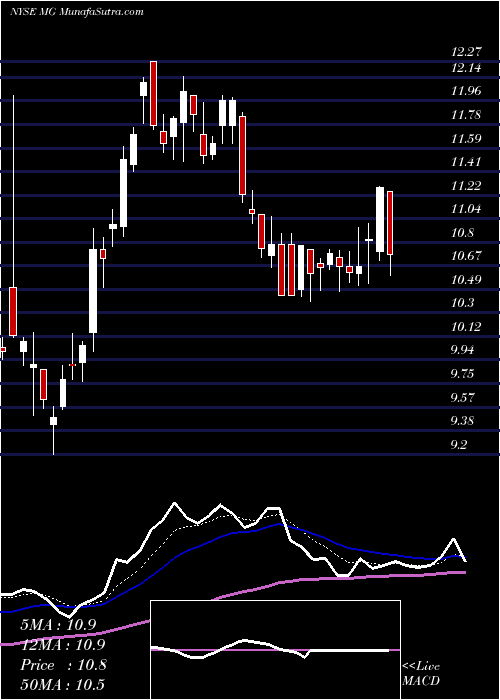Screen dimensions: 500x700
Task: Click the 12MA : 10.9 readout
Action: coord(62,645)
